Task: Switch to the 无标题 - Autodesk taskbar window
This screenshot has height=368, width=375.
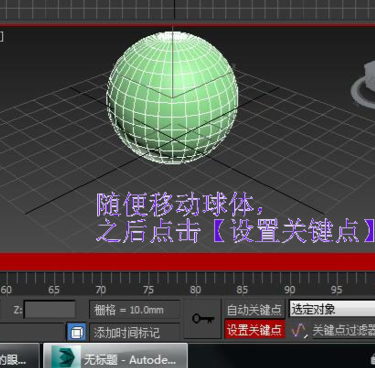Action: click(x=116, y=357)
